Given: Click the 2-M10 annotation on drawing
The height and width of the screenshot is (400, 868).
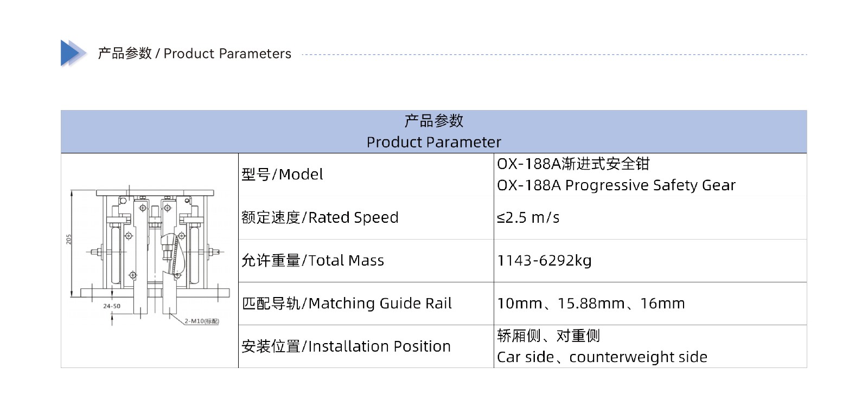Looking at the screenshot, I should point(201,321).
